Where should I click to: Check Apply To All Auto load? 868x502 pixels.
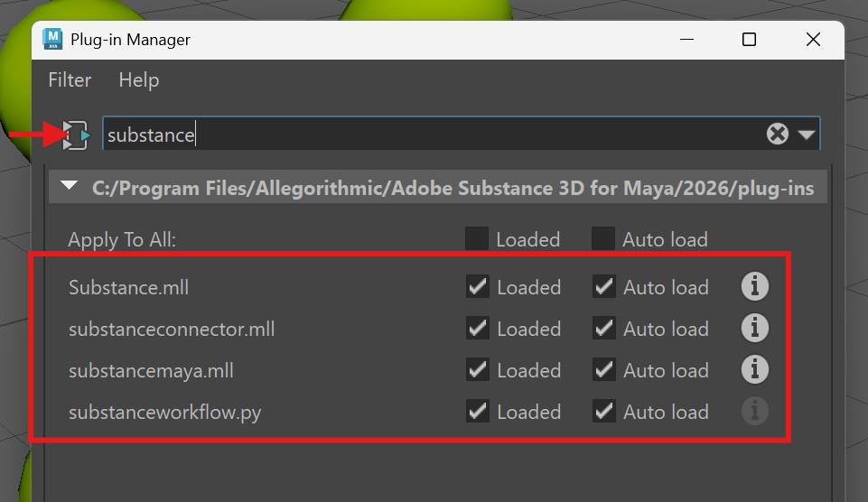(x=603, y=239)
